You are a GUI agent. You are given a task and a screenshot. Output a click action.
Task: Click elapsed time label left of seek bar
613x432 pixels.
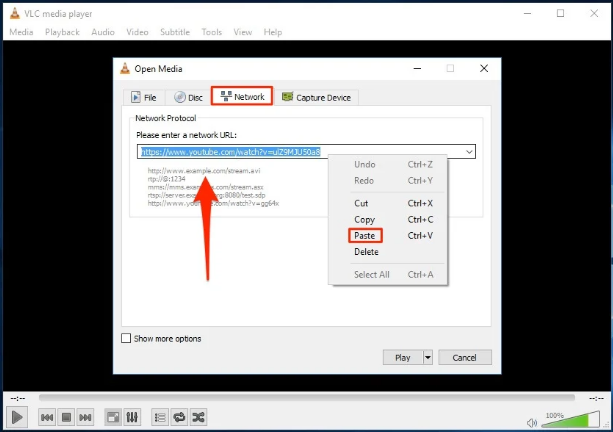(x=18, y=398)
